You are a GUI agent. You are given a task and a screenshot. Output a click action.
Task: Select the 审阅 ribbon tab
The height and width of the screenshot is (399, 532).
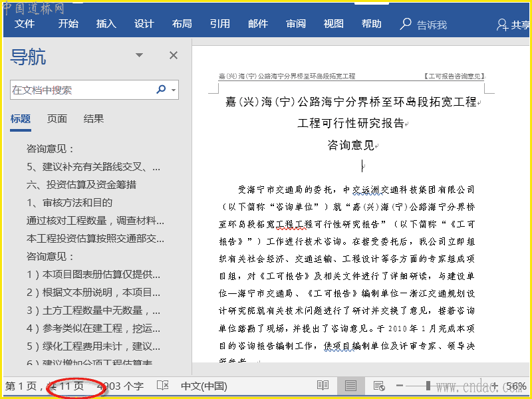[296, 24]
